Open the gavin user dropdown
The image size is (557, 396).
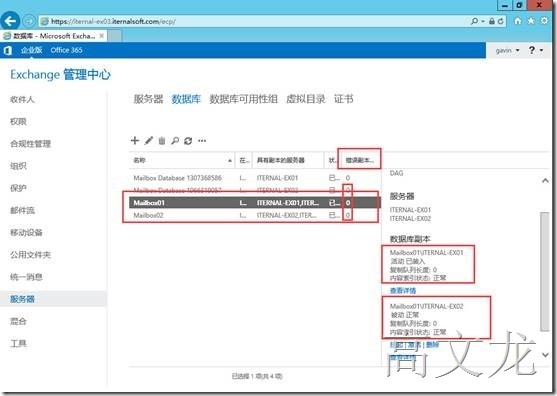508,50
